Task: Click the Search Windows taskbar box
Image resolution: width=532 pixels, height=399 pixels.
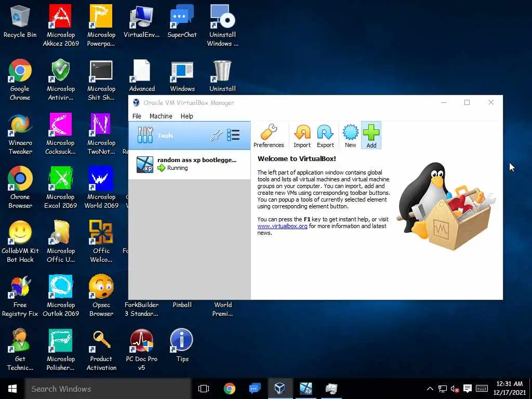Action: click(x=108, y=389)
